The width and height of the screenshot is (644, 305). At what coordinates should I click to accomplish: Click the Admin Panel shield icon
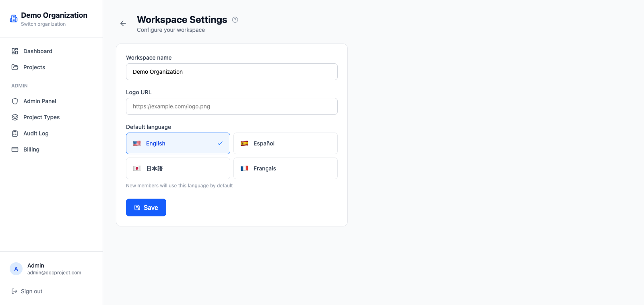coord(15,101)
